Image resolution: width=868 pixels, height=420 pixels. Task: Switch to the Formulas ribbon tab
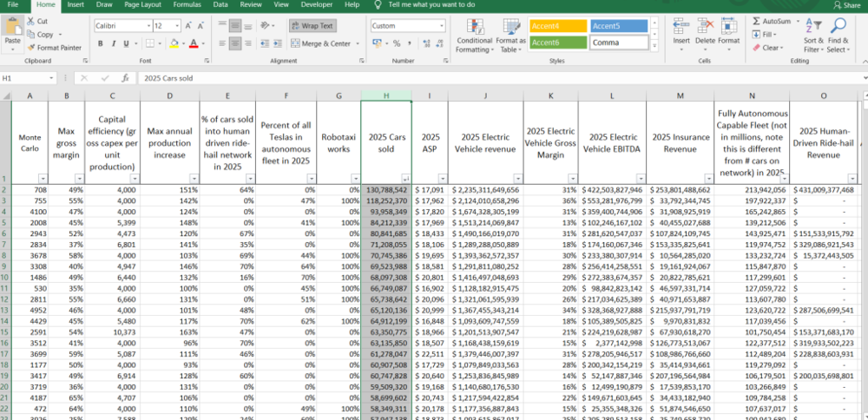(x=187, y=4)
